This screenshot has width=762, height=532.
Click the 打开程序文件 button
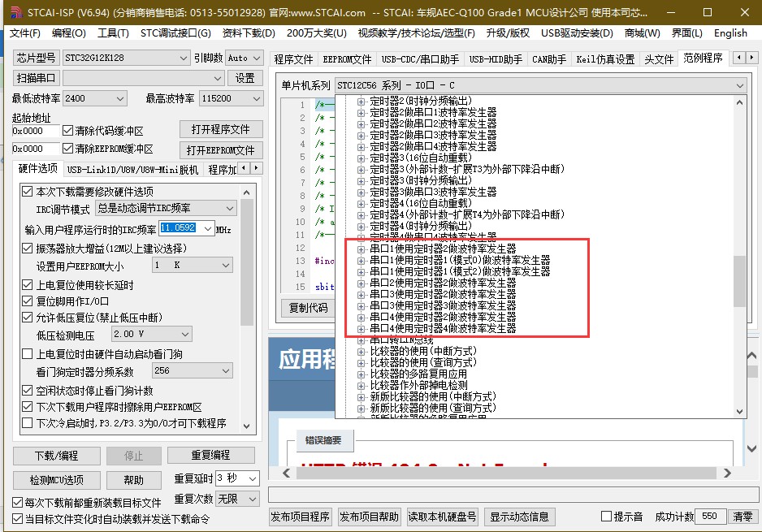(221, 130)
